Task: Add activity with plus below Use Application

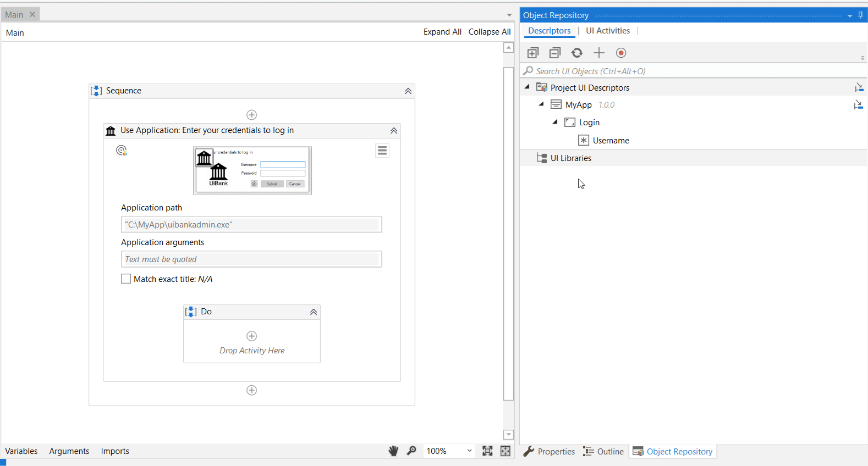Action: (x=252, y=390)
